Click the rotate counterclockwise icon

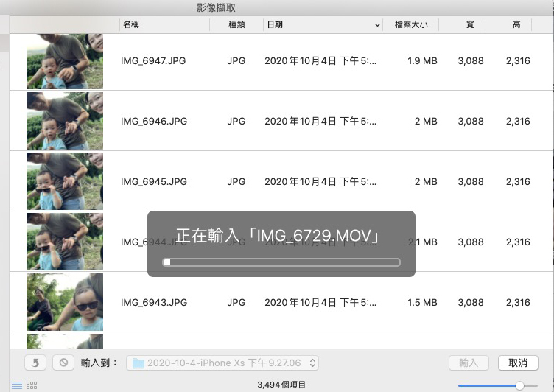[x=35, y=363]
